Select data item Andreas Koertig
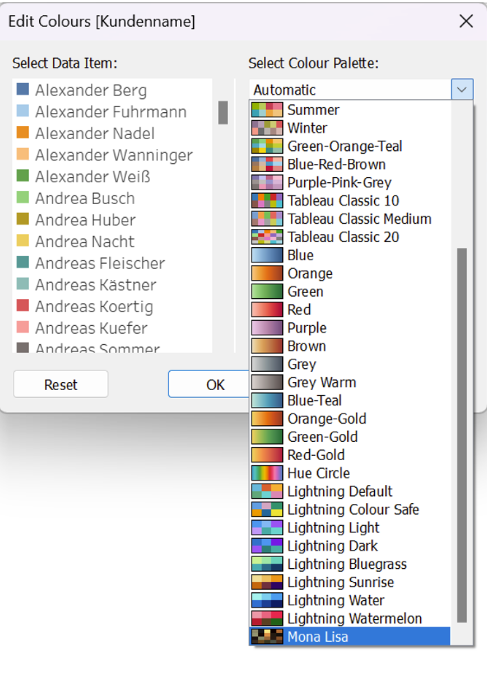487x675 pixels. 94,307
